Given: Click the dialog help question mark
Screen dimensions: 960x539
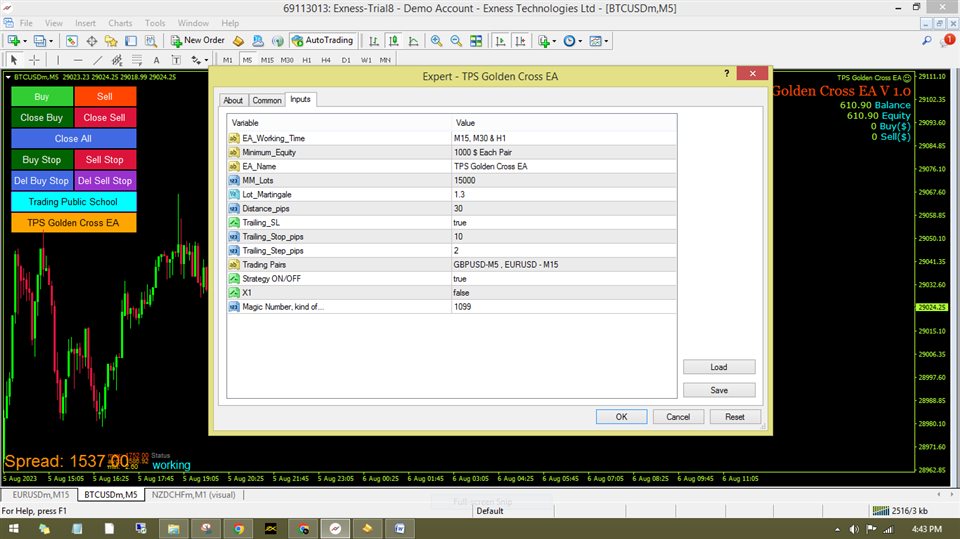Looking at the screenshot, I should click(x=726, y=74).
